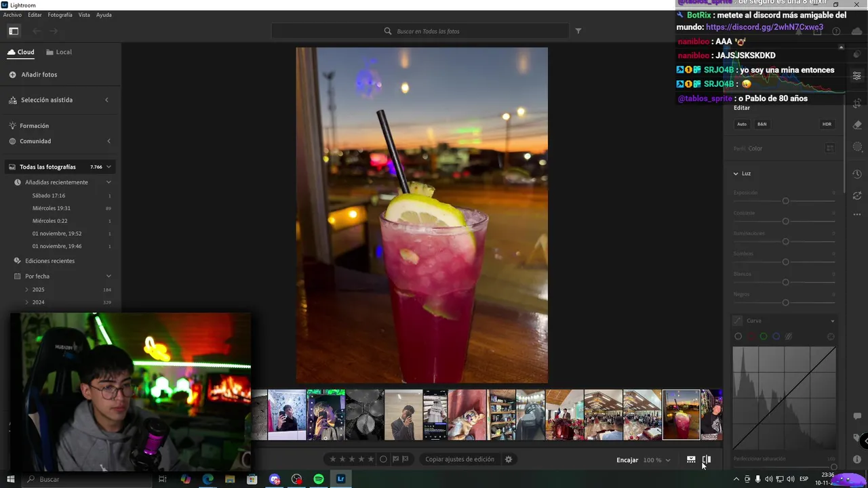This screenshot has width=868, height=488.
Task: Select the red curve channel circle
Action: 751,336
